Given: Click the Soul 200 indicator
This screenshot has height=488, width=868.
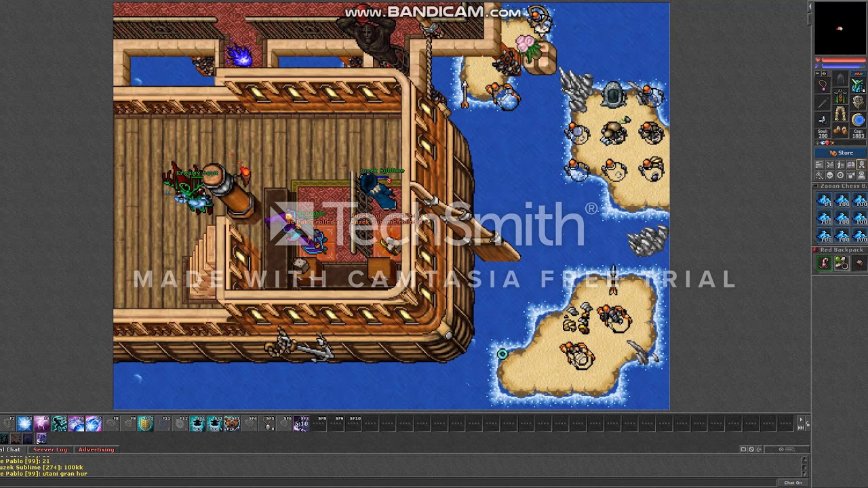Looking at the screenshot, I should click(x=823, y=134).
